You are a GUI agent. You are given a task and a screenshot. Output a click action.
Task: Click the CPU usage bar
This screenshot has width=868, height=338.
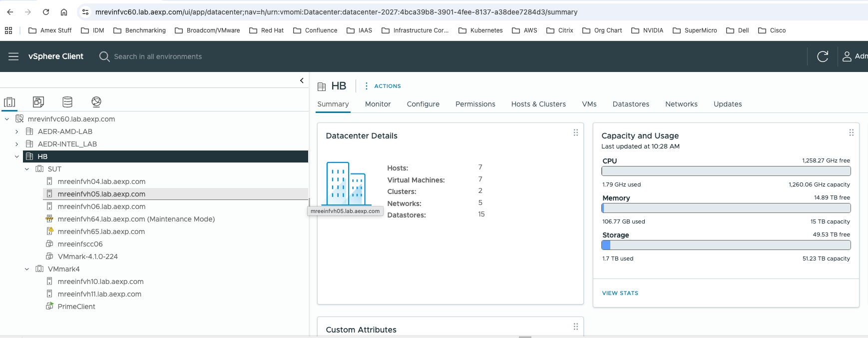(726, 171)
